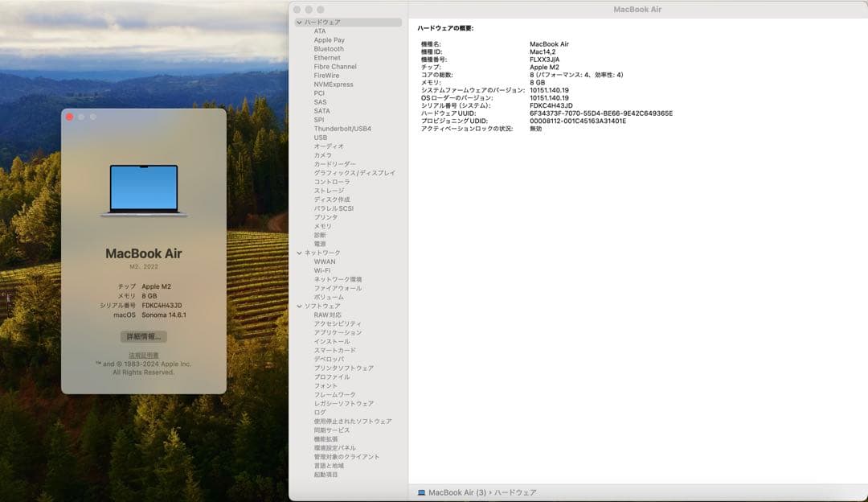Open the プリンタソフトウェア section
This screenshot has width=868, height=502.
[x=343, y=367]
